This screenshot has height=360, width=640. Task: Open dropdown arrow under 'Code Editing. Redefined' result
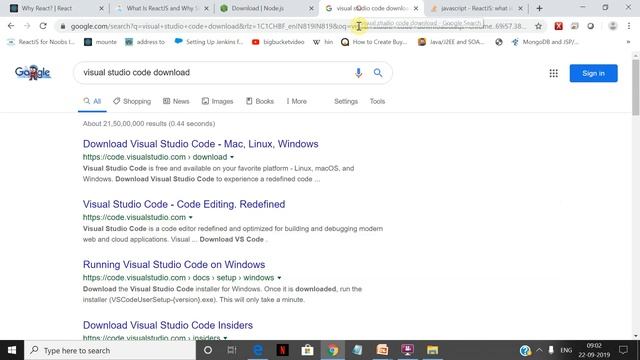pos(191,218)
